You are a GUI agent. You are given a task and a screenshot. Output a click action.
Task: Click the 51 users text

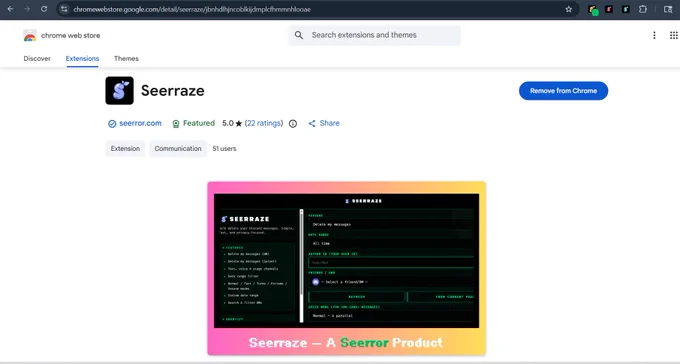(x=224, y=148)
